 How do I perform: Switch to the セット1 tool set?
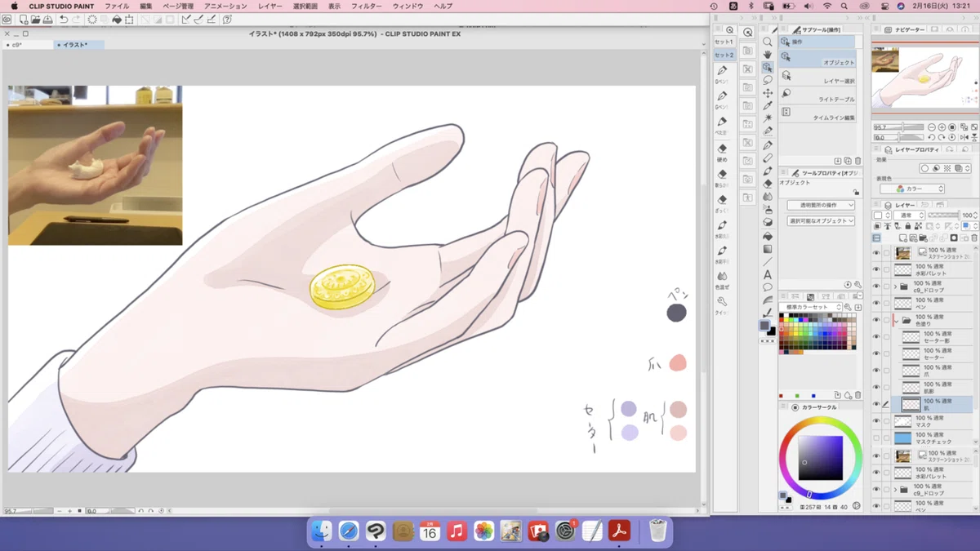point(724,42)
